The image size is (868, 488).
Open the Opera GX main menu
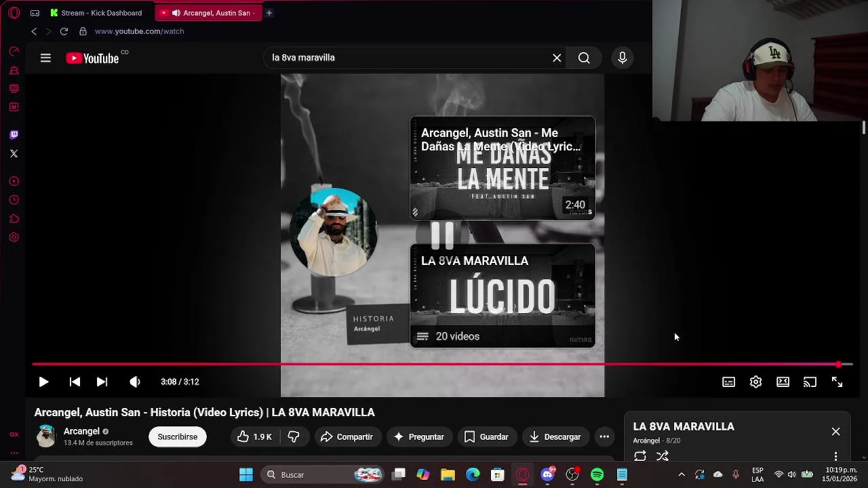(x=14, y=13)
